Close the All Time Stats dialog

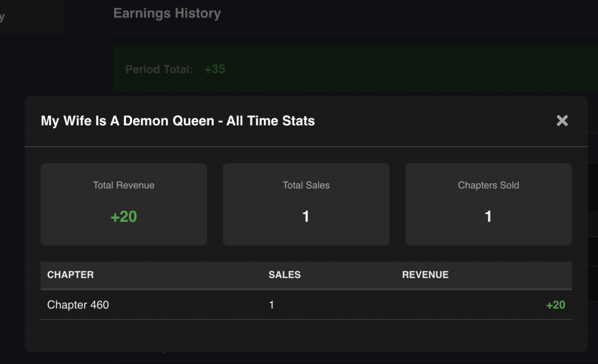pyautogui.click(x=562, y=121)
